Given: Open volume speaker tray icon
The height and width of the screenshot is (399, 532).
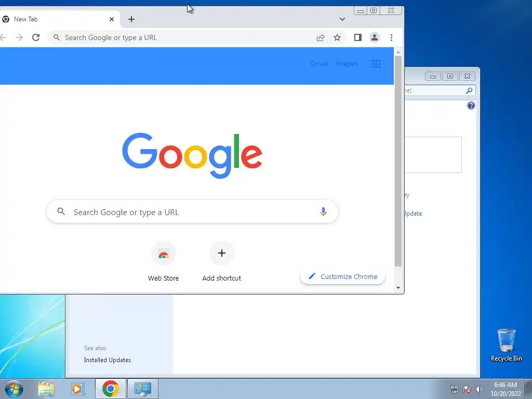Looking at the screenshot, I should click(x=480, y=389).
